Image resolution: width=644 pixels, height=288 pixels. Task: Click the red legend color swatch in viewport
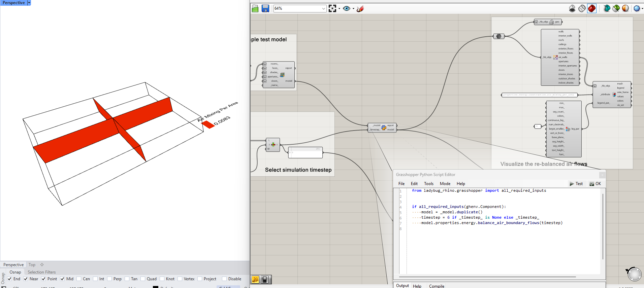click(208, 124)
